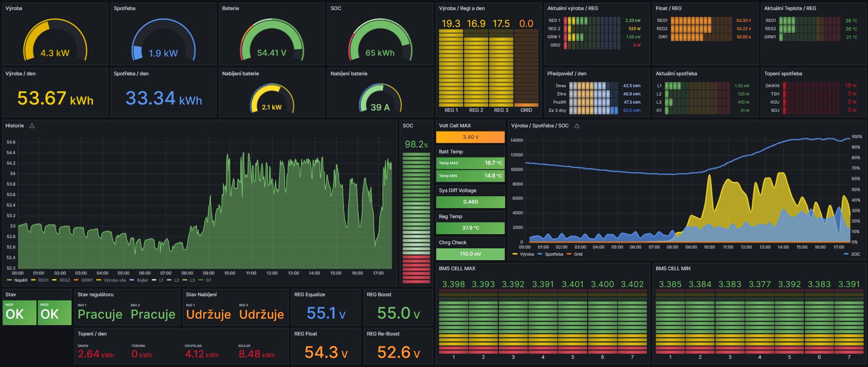Click the 37.9 °C Reg Temp value

tap(470, 228)
